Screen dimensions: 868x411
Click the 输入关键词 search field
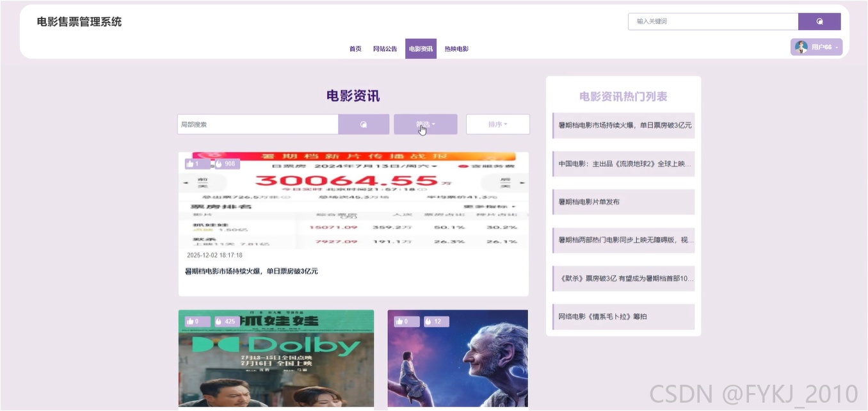[713, 21]
